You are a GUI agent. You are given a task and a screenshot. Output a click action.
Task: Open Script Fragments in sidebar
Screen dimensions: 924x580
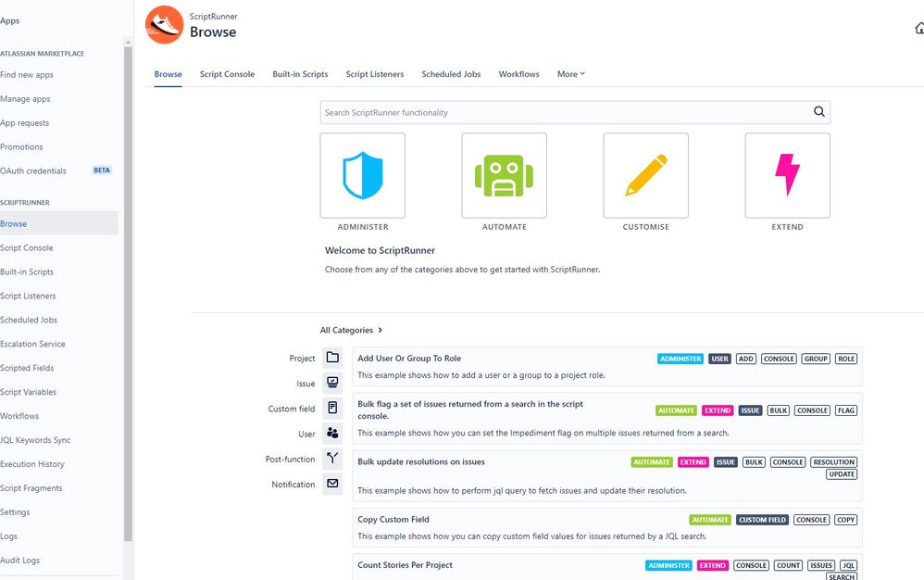point(31,488)
